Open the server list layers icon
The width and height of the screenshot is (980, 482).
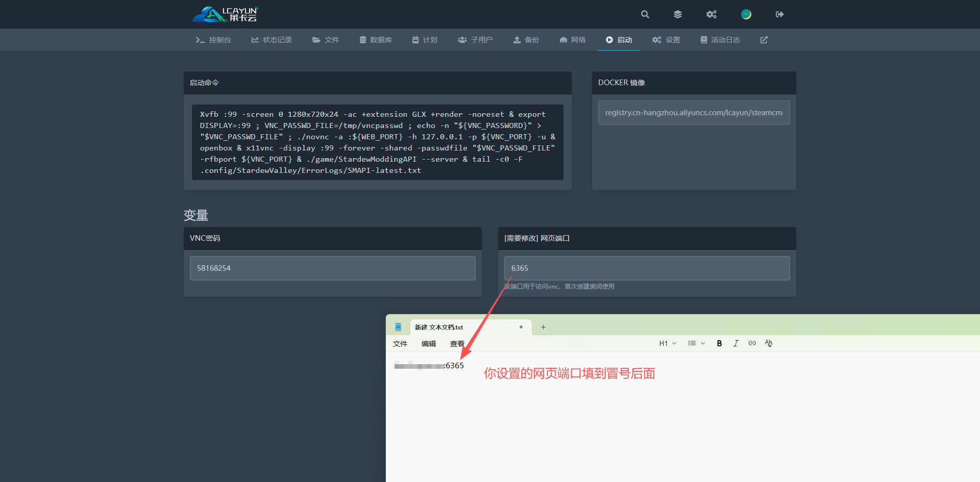[x=678, y=14]
